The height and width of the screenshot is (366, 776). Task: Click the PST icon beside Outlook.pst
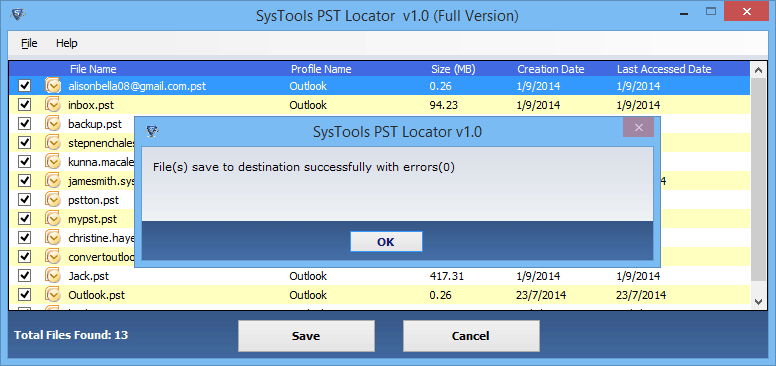(x=52, y=294)
